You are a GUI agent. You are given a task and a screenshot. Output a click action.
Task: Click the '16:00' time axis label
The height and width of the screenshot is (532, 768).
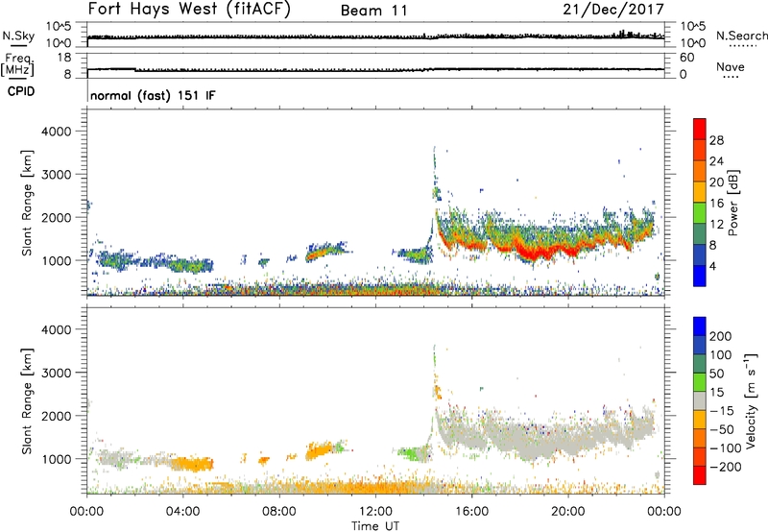coord(471,512)
